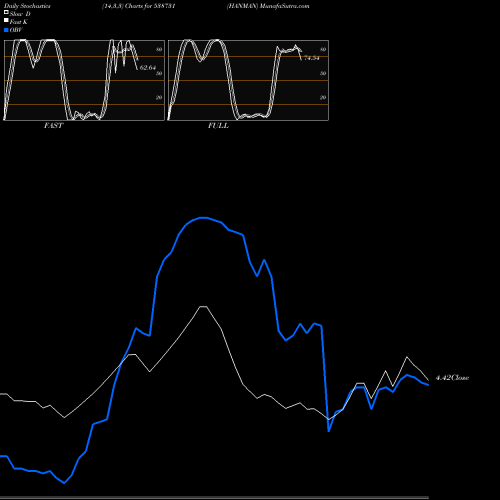Click the FAST stochastic chart panel
This screenshot has width=500, height=500.
click(84, 80)
